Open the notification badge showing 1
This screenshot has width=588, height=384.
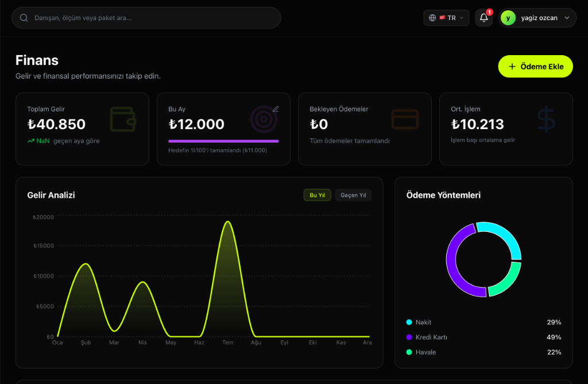[x=489, y=11]
